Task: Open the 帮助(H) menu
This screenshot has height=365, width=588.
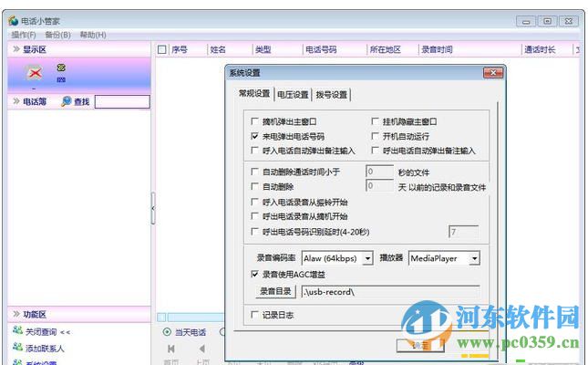Action: [93, 35]
